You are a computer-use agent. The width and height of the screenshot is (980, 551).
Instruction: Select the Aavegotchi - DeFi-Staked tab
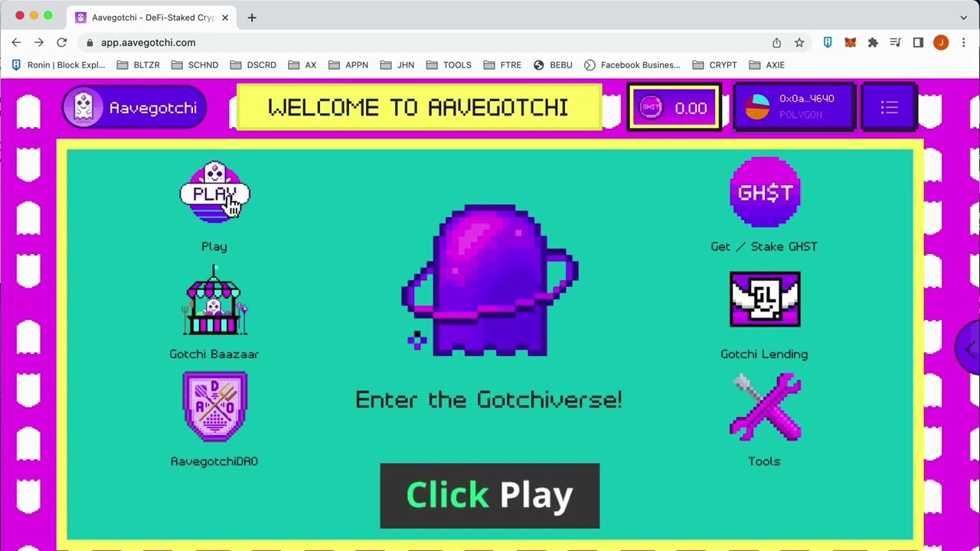click(152, 17)
